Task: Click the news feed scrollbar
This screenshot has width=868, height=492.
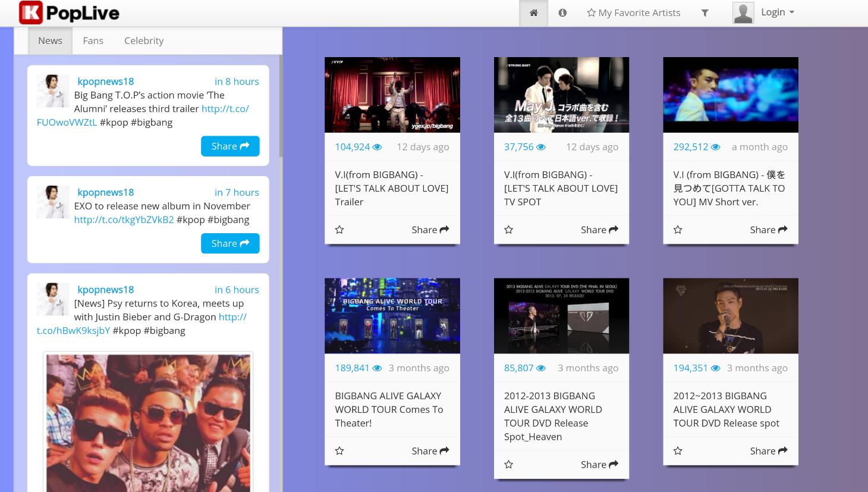Action: (x=281, y=107)
